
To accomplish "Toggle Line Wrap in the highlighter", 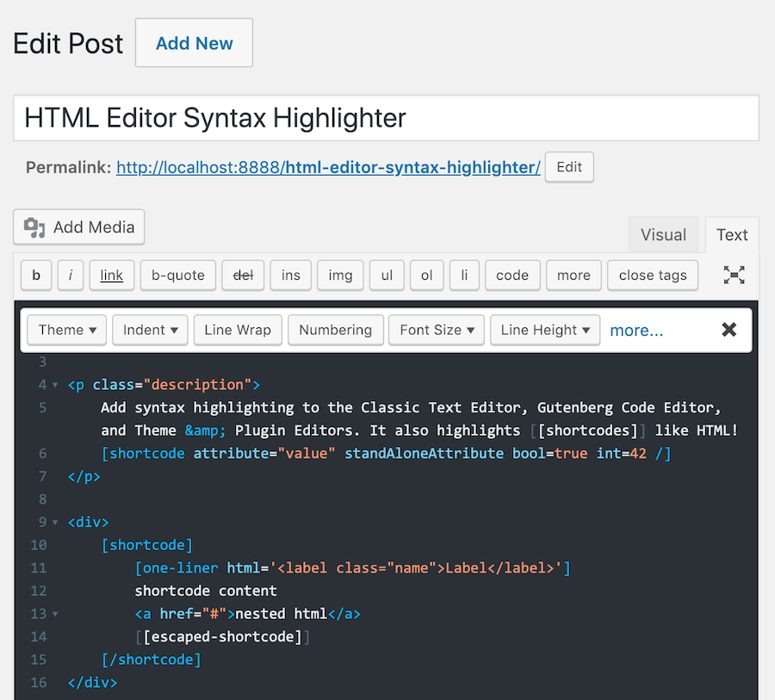I will (x=237, y=330).
